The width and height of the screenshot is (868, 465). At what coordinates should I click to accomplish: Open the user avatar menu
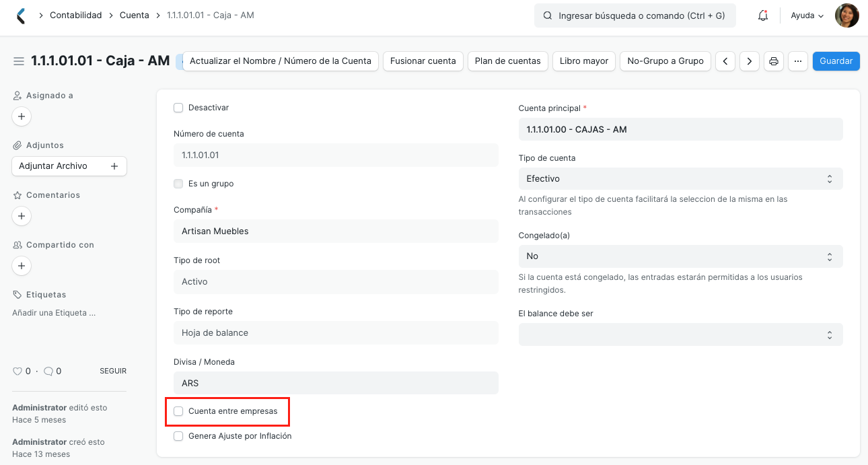846,15
